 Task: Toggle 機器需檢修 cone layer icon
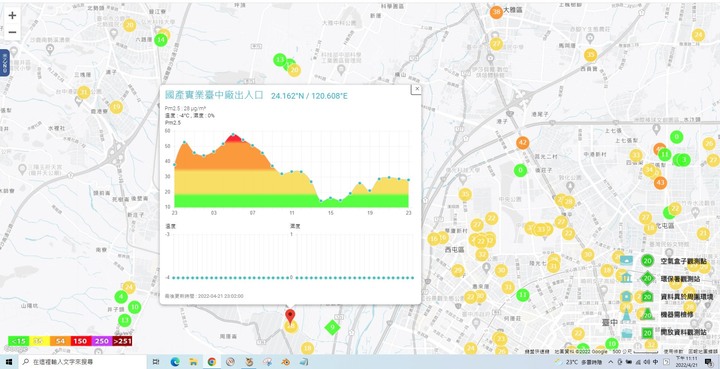click(x=627, y=315)
